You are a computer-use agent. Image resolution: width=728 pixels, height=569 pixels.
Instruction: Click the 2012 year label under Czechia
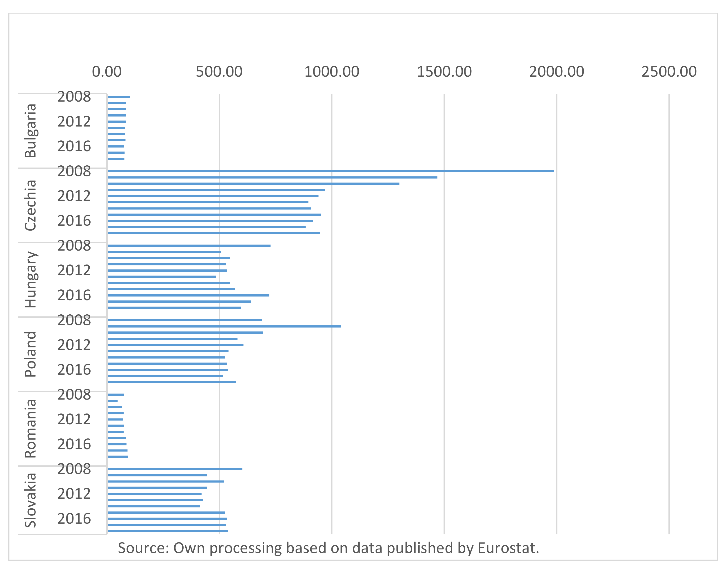click(x=74, y=196)
